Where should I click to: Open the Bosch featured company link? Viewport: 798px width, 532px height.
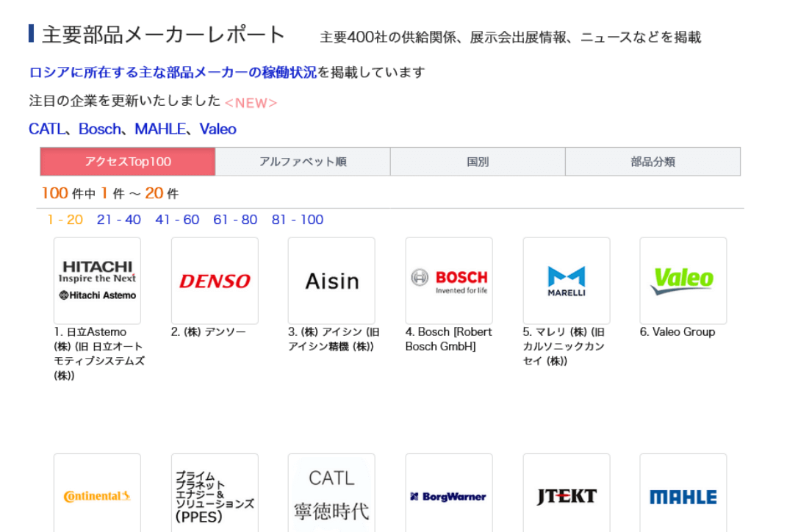pyautogui.click(x=100, y=129)
